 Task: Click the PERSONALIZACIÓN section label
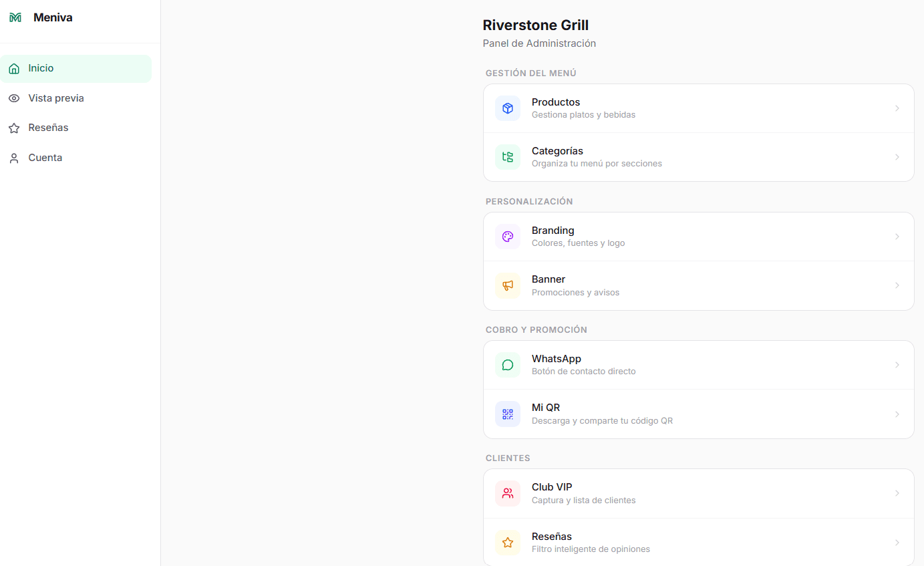coord(529,202)
